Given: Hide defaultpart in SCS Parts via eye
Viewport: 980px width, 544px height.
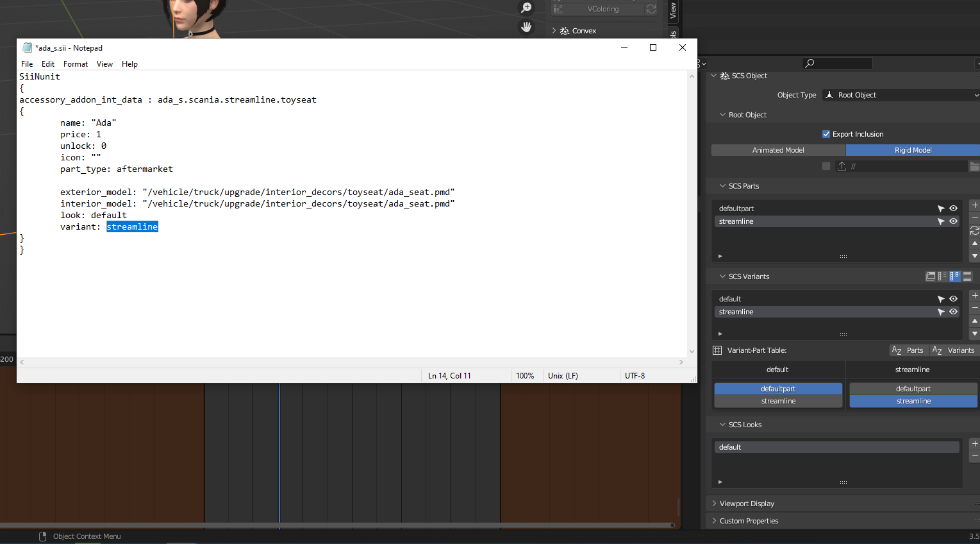Looking at the screenshot, I should tap(953, 208).
